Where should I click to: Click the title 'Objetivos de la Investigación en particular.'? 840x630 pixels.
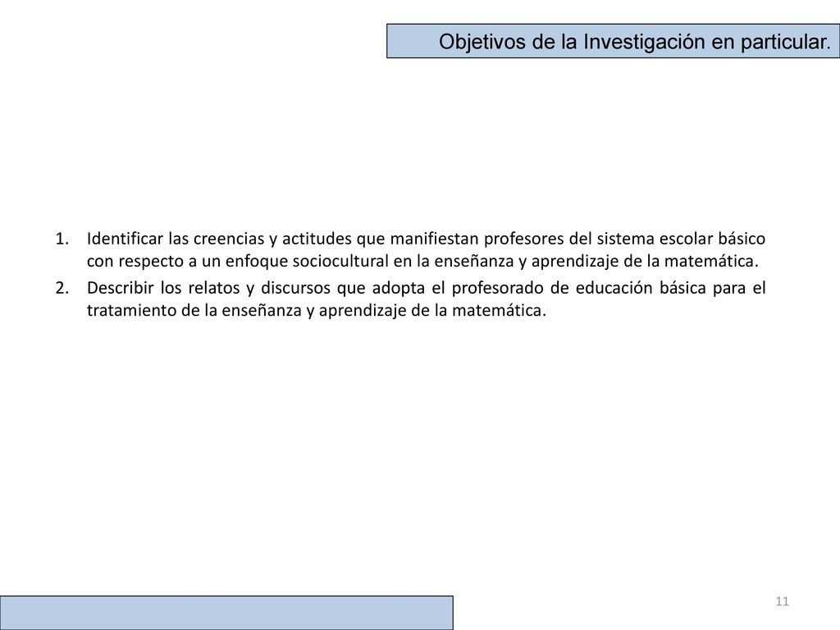tap(635, 41)
